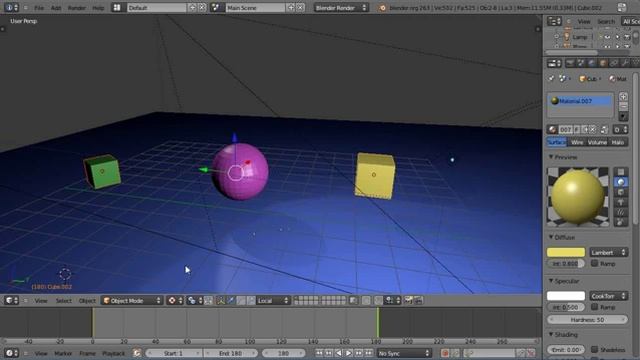The image size is (640, 360).
Task: Click the 007 material name field
Action: [565, 130]
